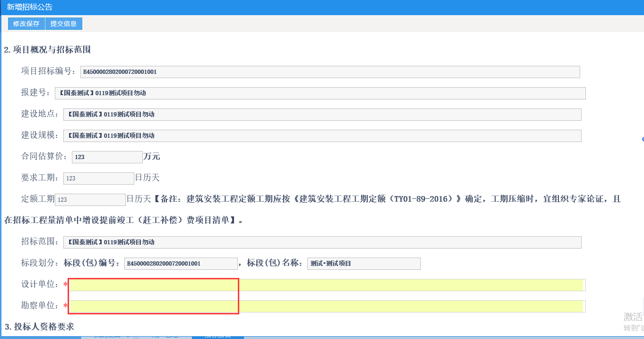Focus the 招标范围 text field

pos(322,242)
